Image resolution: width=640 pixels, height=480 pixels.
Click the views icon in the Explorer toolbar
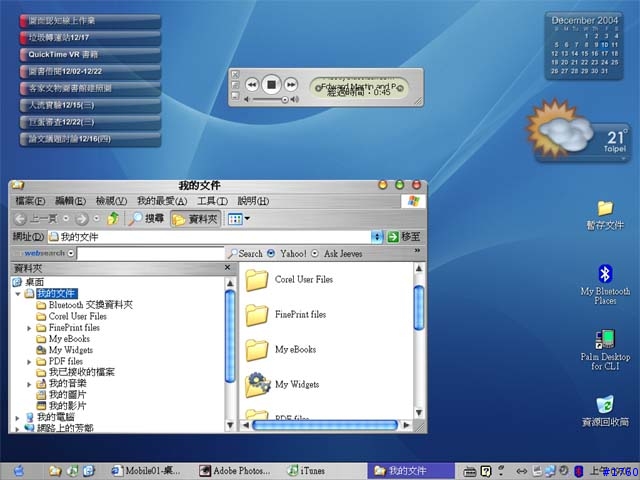(x=235, y=219)
